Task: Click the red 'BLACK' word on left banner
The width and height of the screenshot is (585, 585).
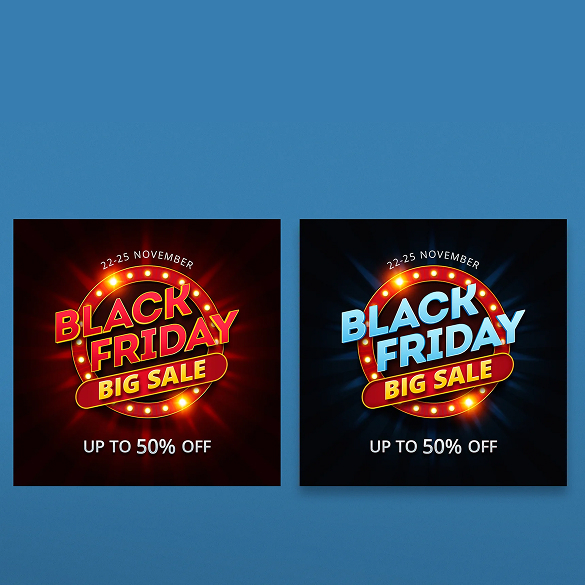Action: pyautogui.click(x=123, y=313)
